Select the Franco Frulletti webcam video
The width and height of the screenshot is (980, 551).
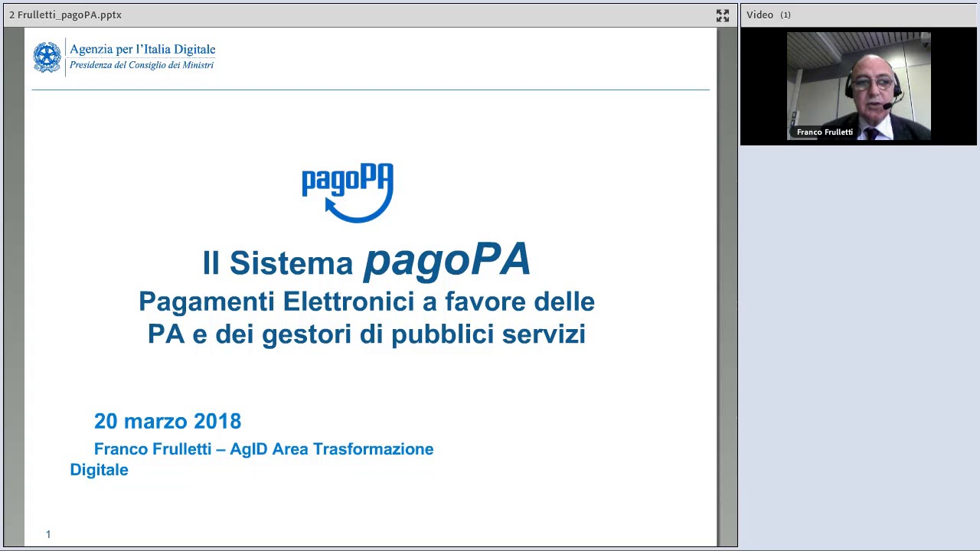click(858, 86)
